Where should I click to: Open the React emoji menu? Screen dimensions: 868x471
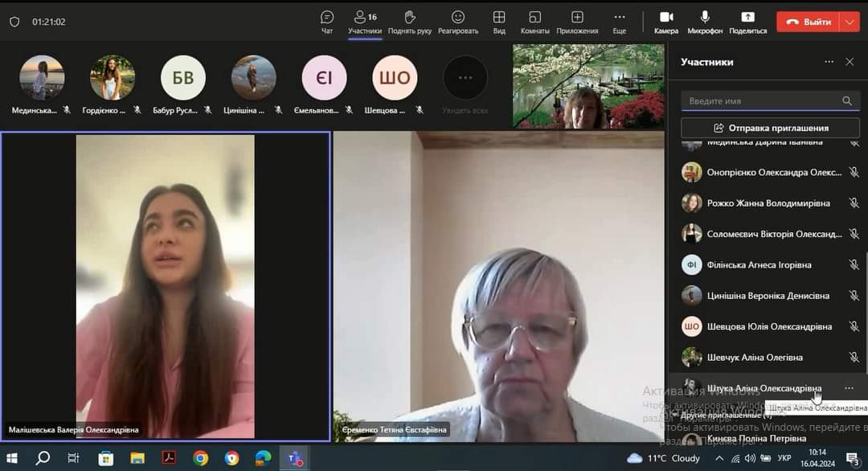[458, 23]
